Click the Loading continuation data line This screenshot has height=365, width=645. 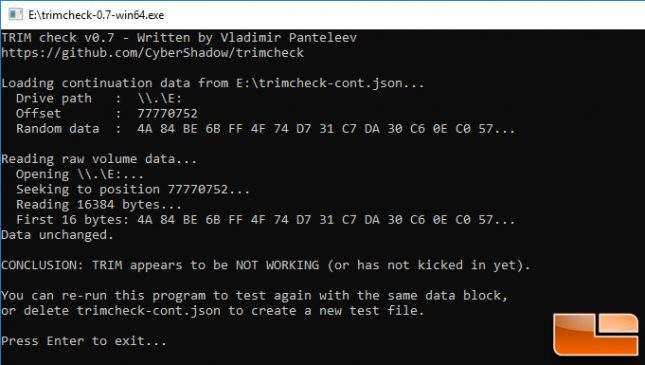[x=213, y=83]
